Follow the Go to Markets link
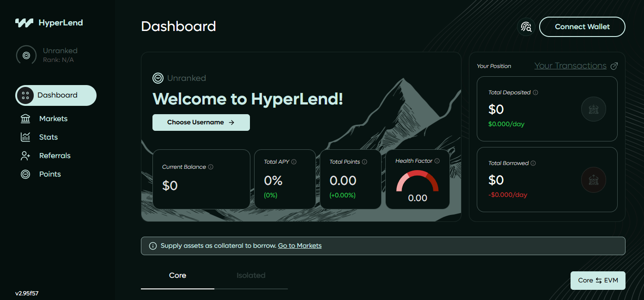The width and height of the screenshot is (644, 300). point(300,246)
